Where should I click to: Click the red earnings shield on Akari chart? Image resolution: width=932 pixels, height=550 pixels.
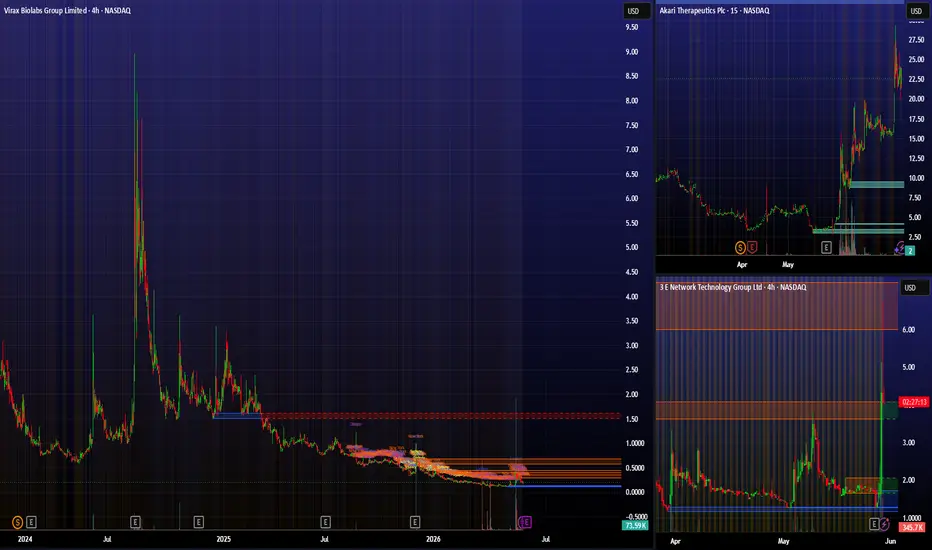coord(752,247)
